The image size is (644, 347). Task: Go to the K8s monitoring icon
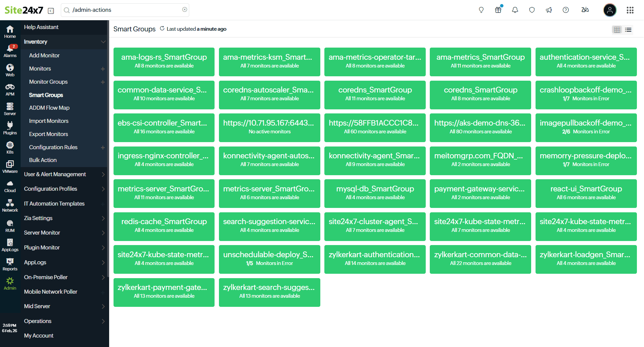click(10, 148)
